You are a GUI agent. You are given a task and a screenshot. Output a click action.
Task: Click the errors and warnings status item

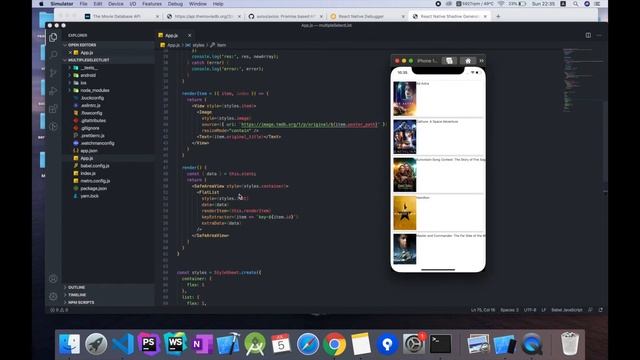60,310
